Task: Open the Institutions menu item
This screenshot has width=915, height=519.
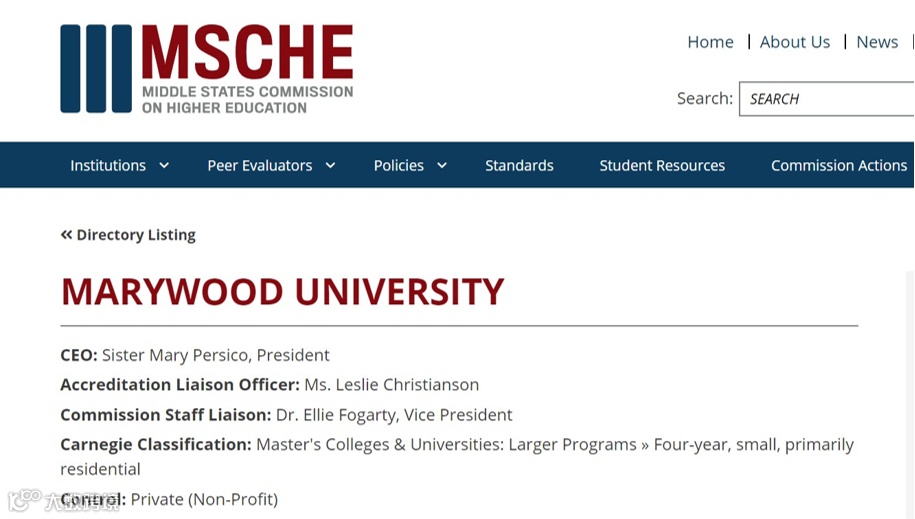Action: point(108,166)
